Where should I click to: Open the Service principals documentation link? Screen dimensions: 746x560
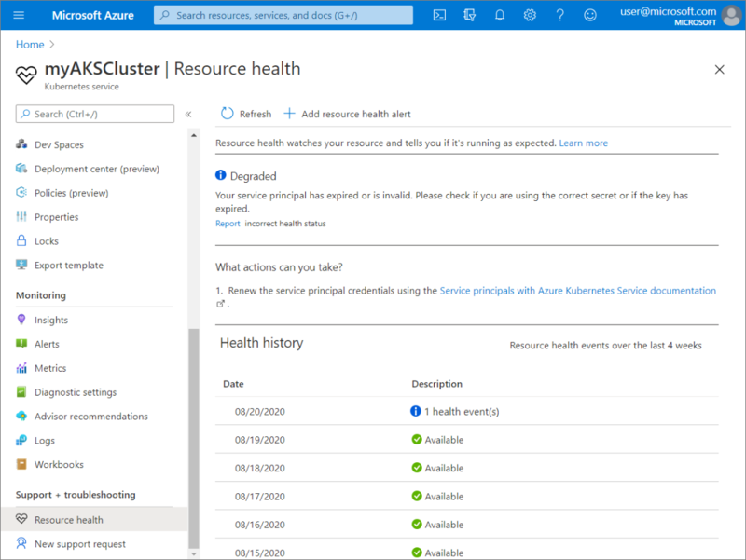coord(578,290)
